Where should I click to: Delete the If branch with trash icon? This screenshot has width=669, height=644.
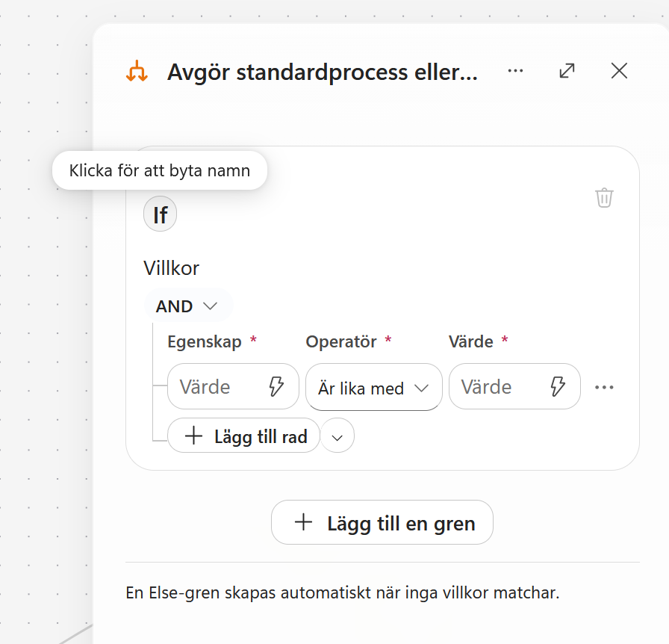pos(604,198)
